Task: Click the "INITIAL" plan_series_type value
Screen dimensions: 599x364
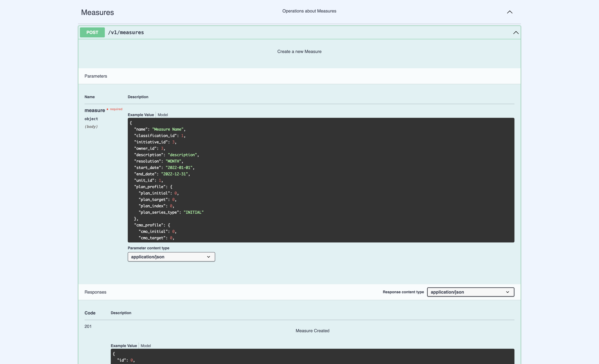Action: (194, 212)
